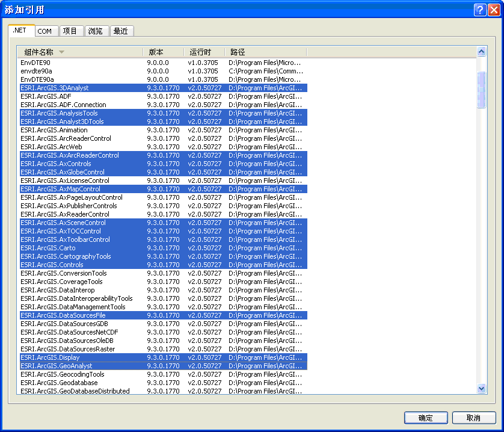Select ESRI.ArcGIS.ADF row
This screenshot has width=504, height=432.
coord(163,96)
